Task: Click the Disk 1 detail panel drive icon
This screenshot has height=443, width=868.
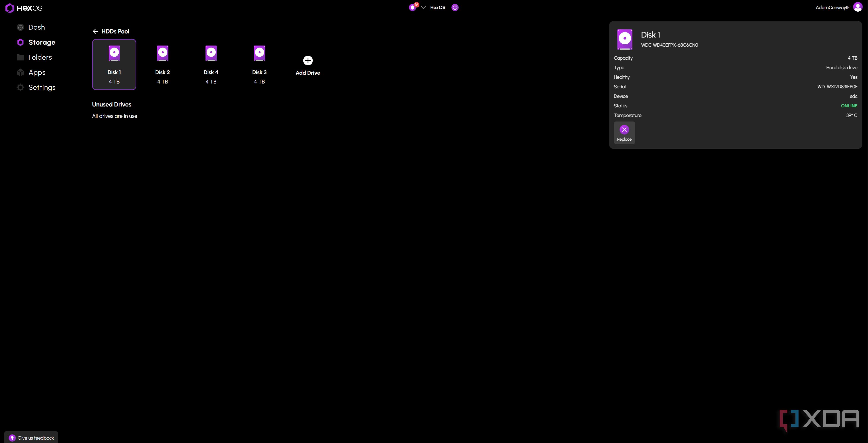Action: point(625,39)
